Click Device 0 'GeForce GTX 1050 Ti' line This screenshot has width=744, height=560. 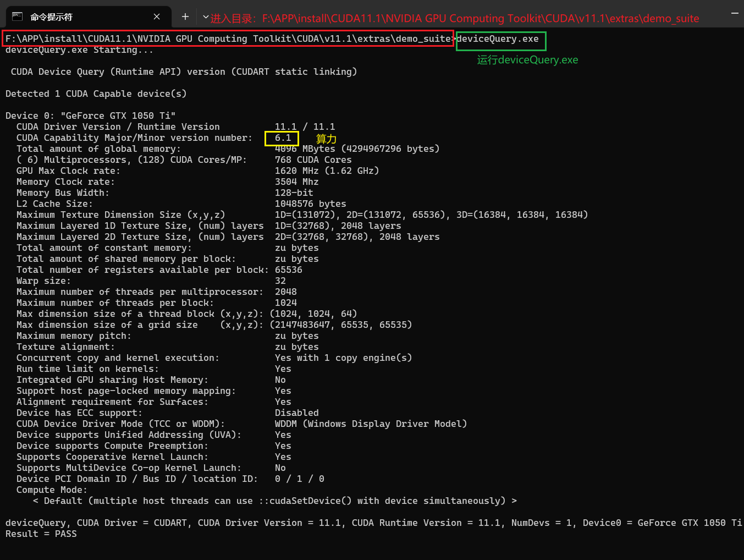(x=91, y=116)
